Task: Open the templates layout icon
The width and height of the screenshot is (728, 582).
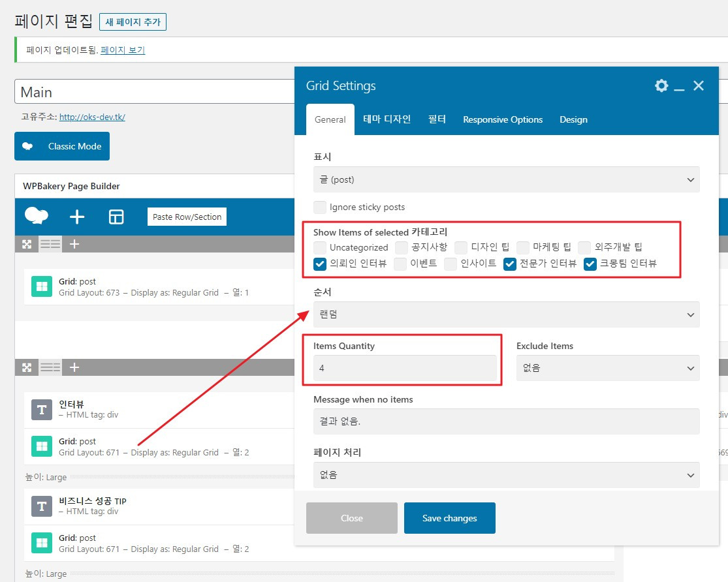Action: coord(116,217)
